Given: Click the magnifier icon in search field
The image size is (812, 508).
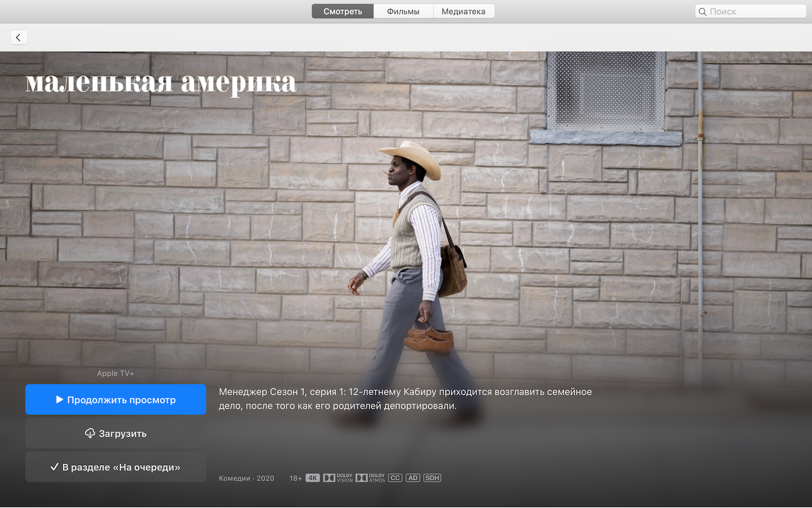Looking at the screenshot, I should tap(702, 11).
